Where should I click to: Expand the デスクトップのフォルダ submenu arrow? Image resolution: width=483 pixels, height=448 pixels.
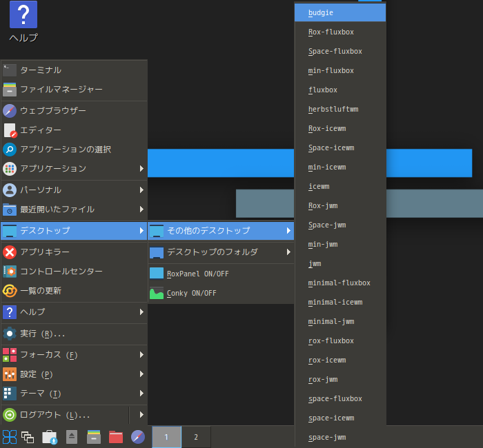288,252
